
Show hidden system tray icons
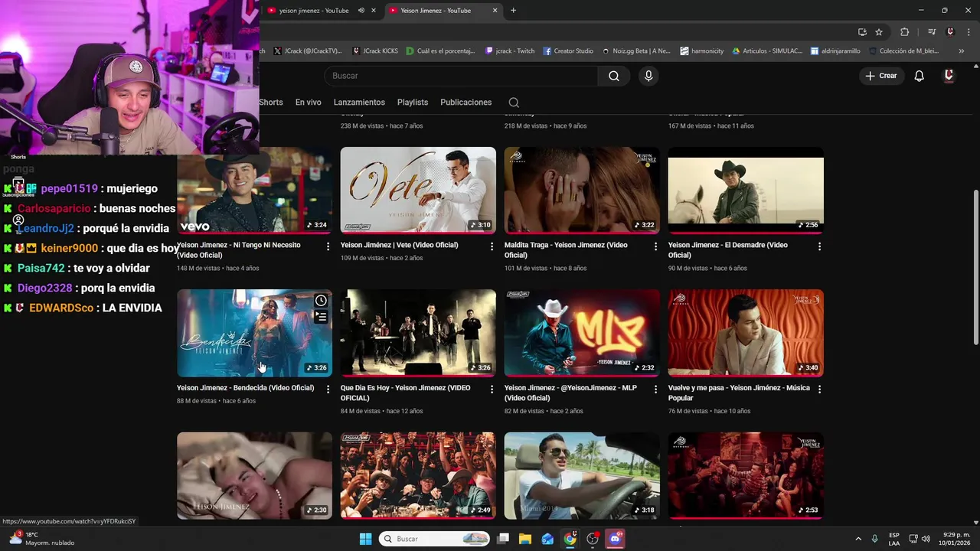coord(857,539)
